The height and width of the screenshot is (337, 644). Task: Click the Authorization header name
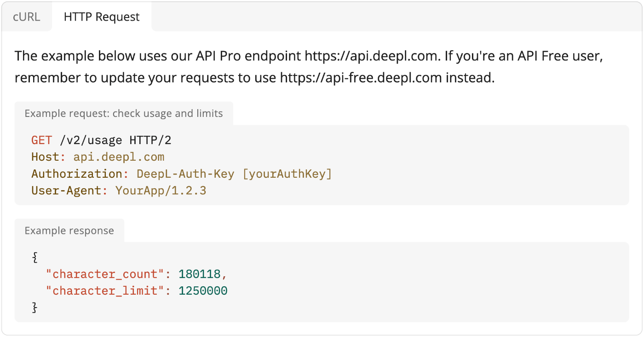tap(76, 174)
